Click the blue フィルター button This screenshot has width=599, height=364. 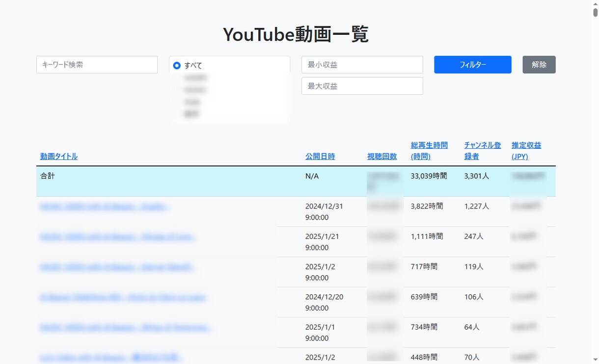(x=472, y=65)
